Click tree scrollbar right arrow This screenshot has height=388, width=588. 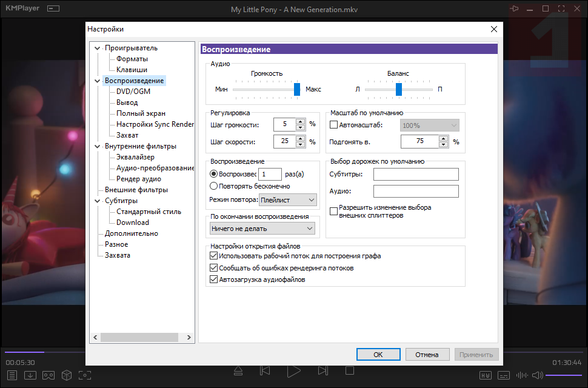coord(189,338)
